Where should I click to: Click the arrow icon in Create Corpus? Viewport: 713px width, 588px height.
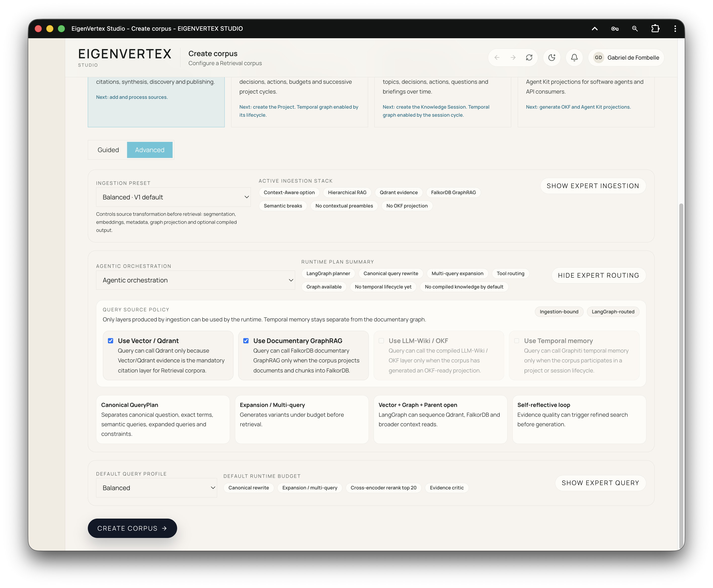(164, 528)
